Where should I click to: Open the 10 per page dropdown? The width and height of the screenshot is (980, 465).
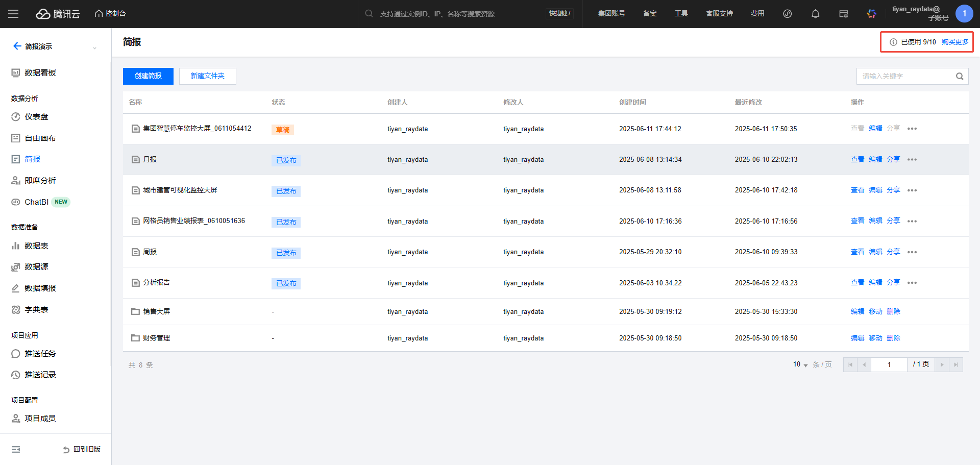pos(800,364)
